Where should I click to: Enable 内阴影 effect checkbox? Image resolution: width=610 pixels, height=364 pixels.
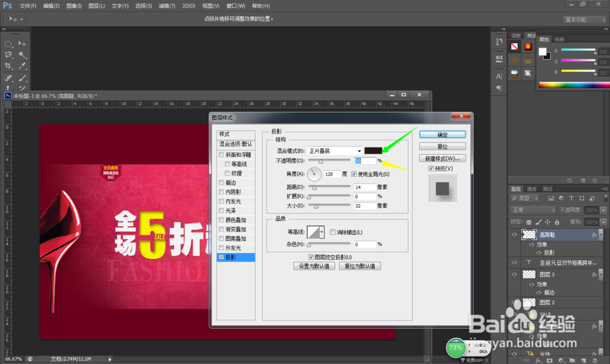click(221, 191)
